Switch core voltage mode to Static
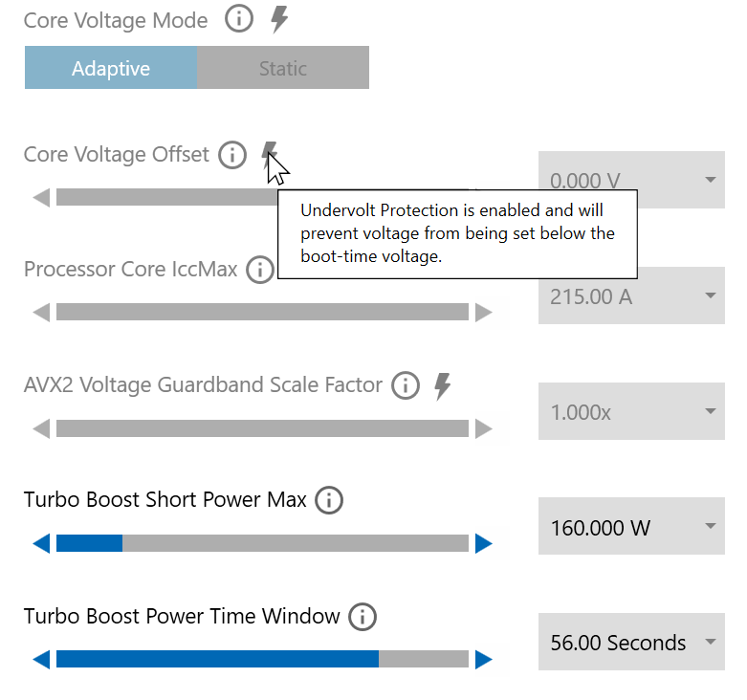This screenshot has width=747, height=700. [283, 69]
